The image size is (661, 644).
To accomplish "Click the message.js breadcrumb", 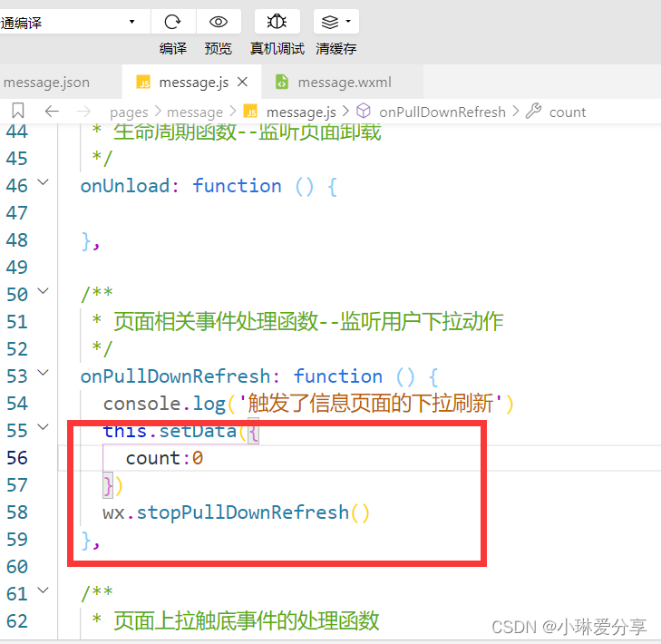I will (301, 112).
